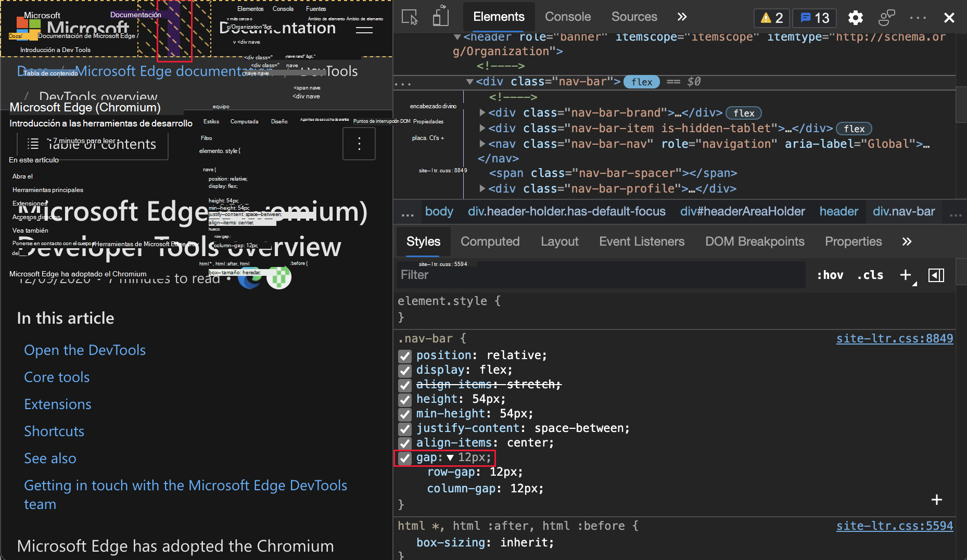Add new style rule with plus icon
The height and width of the screenshot is (560, 967).
click(905, 275)
